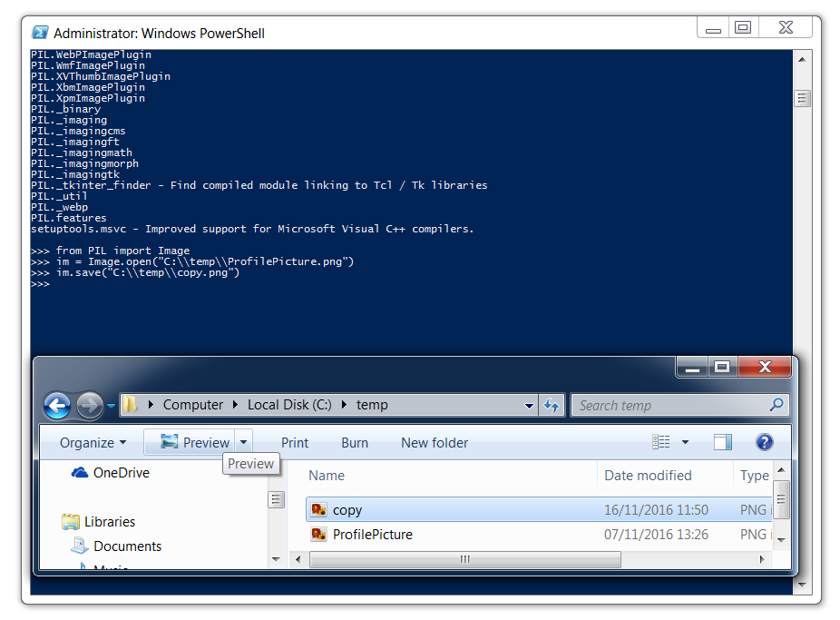Open the view options dropdown arrow
The image size is (840, 620).
pyautogui.click(x=685, y=443)
